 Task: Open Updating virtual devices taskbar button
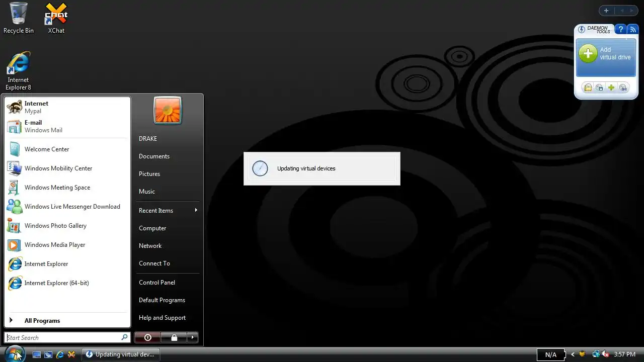point(121,354)
